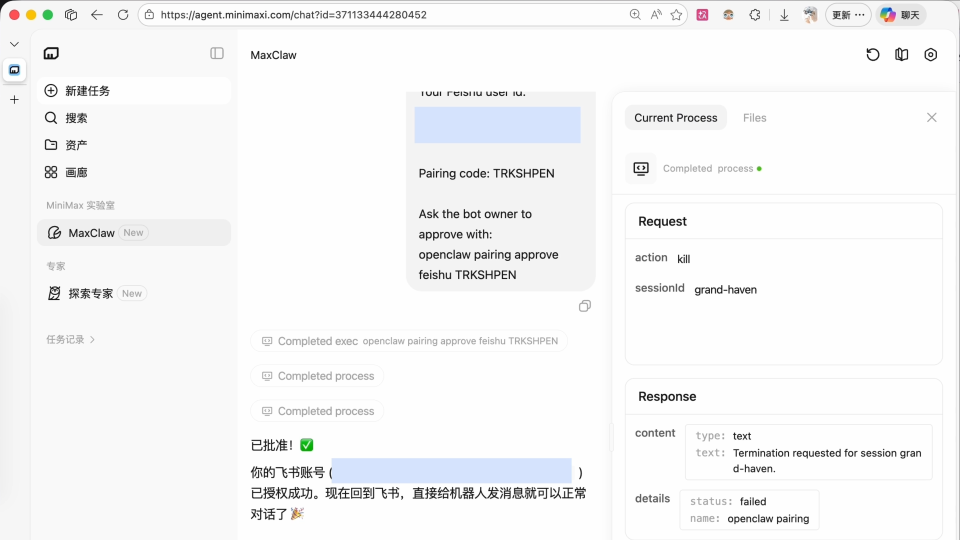This screenshot has height=540, width=960.
Task: Click the name openclaw pairing value
Action: (768, 519)
